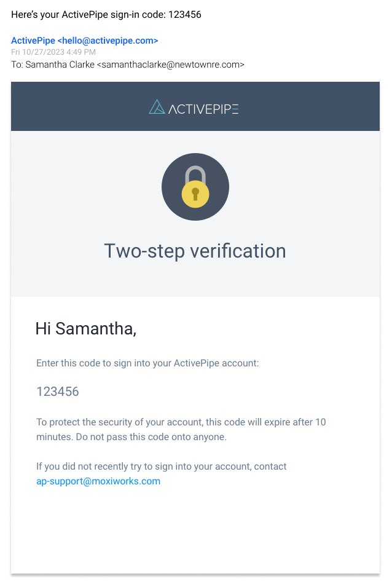Select the email subject line
The image size is (392, 584).
click(x=106, y=15)
